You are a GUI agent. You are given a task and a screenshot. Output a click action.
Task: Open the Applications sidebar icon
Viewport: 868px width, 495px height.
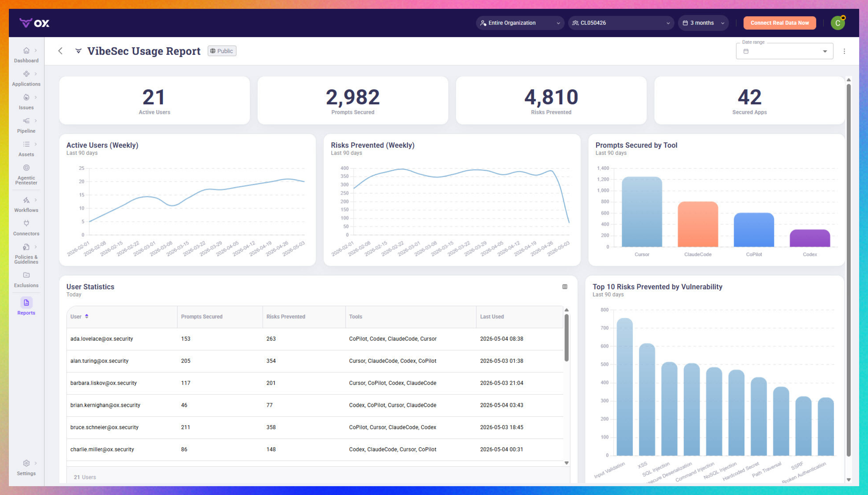pos(26,74)
